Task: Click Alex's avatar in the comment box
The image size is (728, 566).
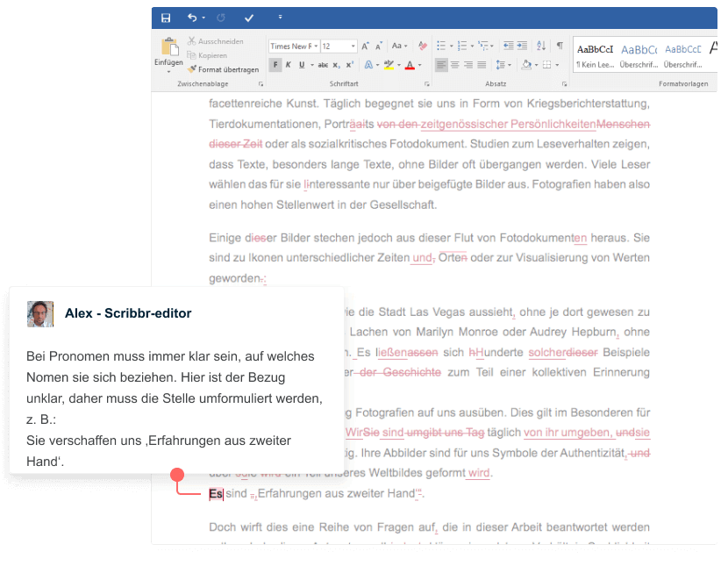Action: click(40, 313)
